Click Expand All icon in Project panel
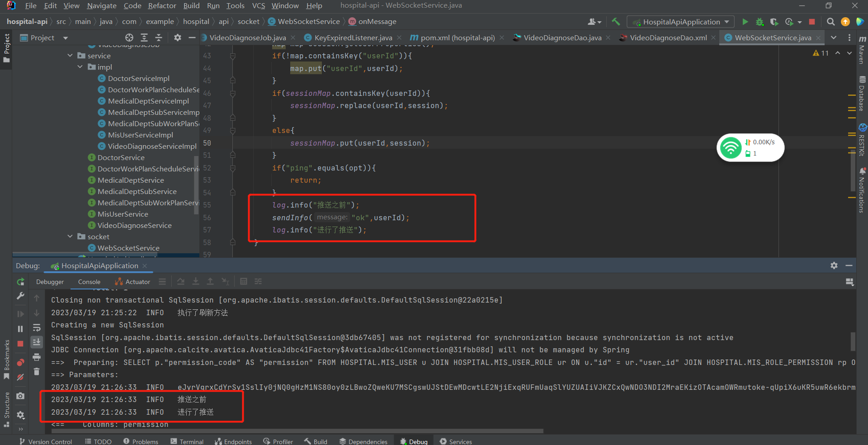 [x=144, y=38]
